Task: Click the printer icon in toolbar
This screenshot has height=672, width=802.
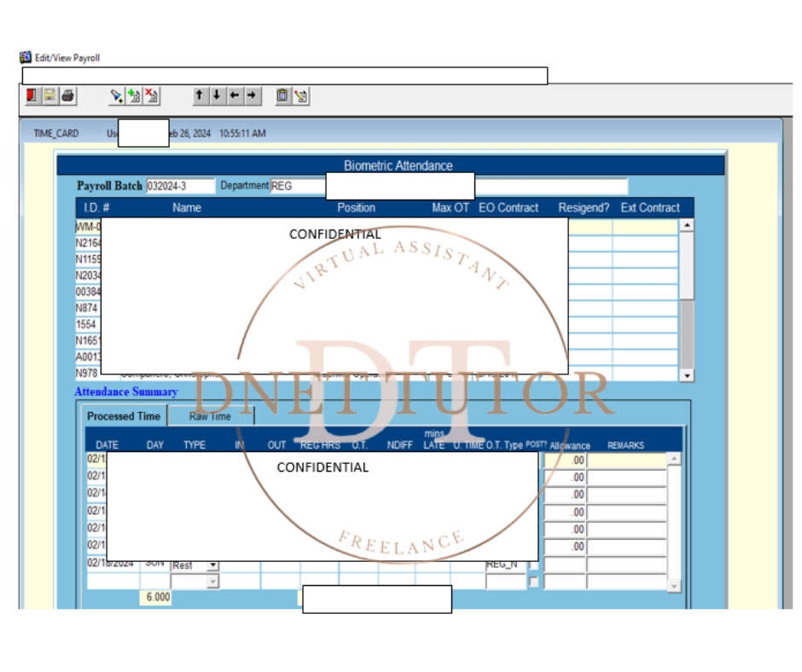Action: point(67,96)
